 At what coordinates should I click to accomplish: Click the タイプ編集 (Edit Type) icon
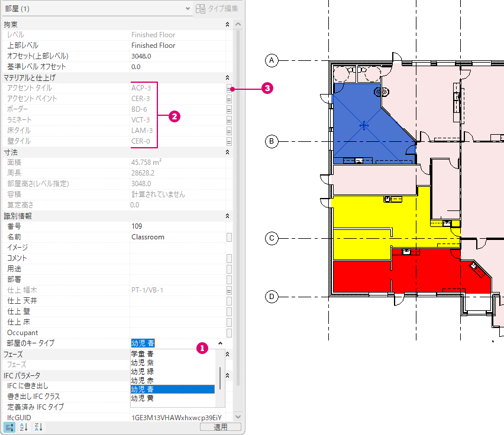[201, 9]
